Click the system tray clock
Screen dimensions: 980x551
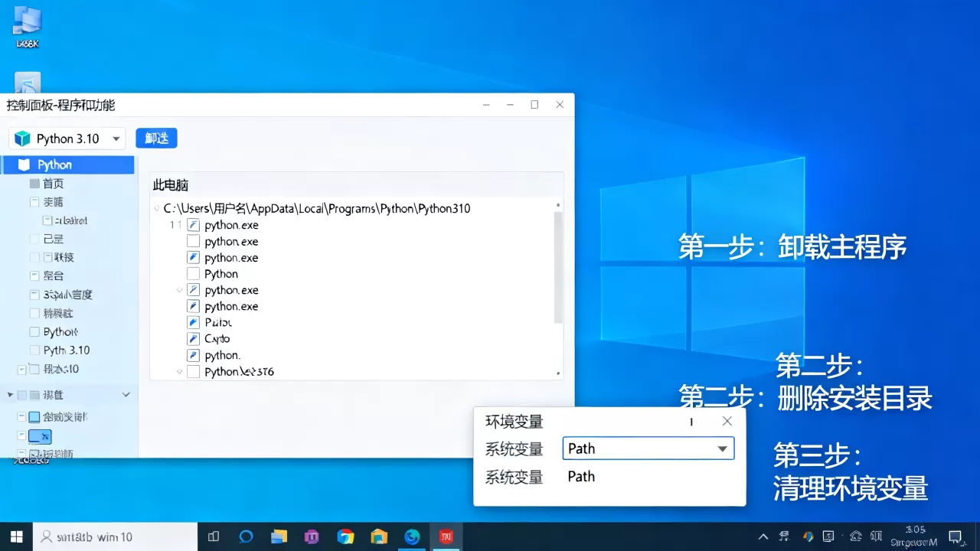click(x=915, y=536)
